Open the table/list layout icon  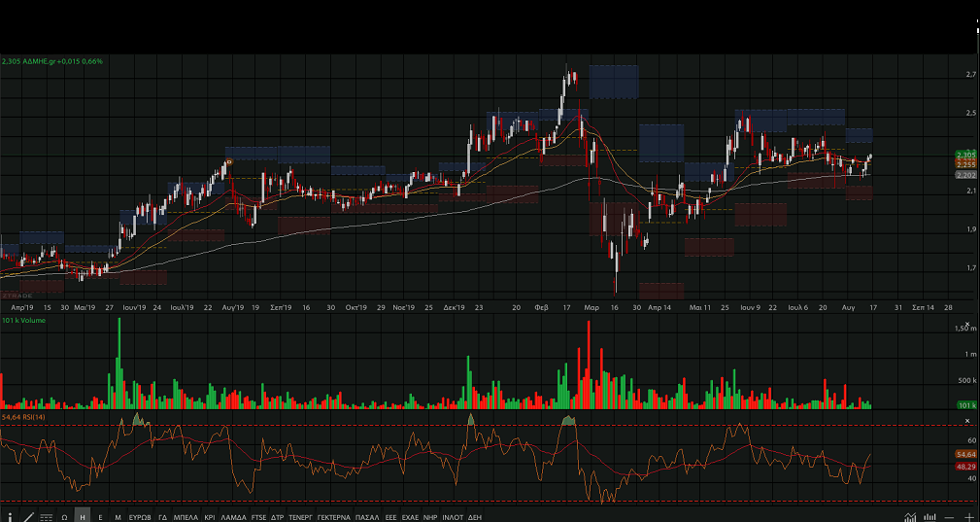click(46, 517)
